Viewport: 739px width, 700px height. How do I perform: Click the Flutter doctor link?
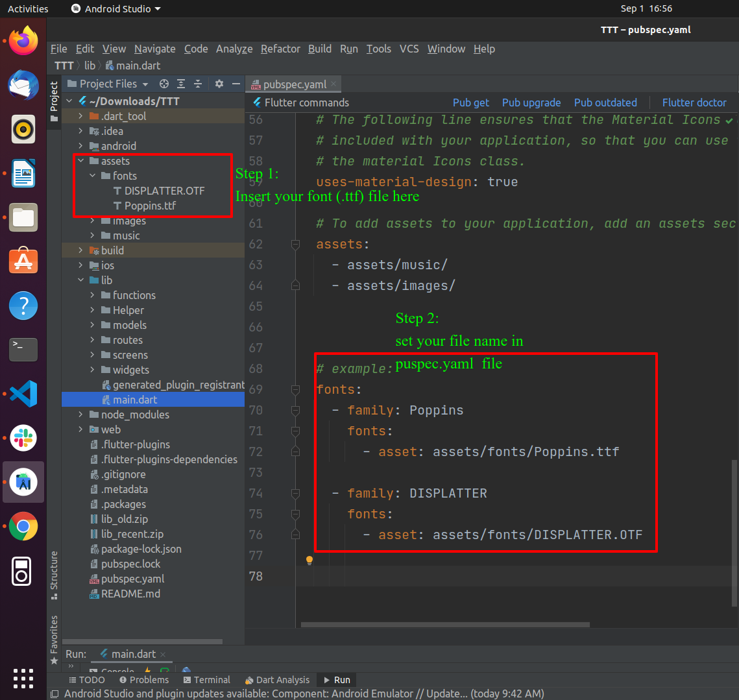point(694,103)
